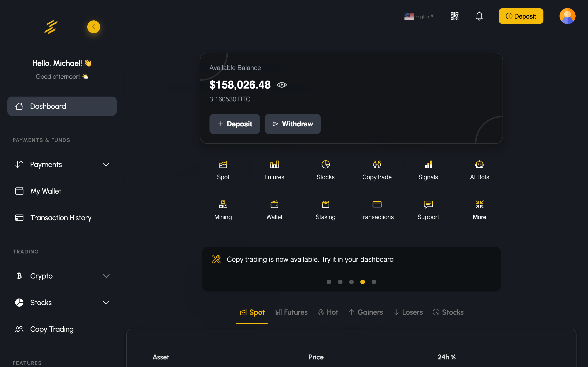Open the notifications bell

click(x=479, y=16)
